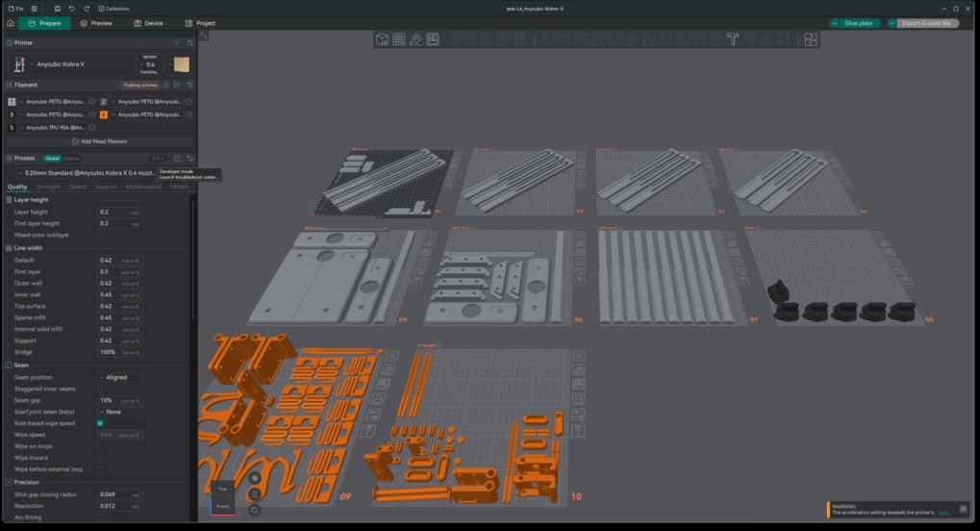980x531 pixels.
Task: Click the Arrange all objects icon
Action: [x=433, y=39]
